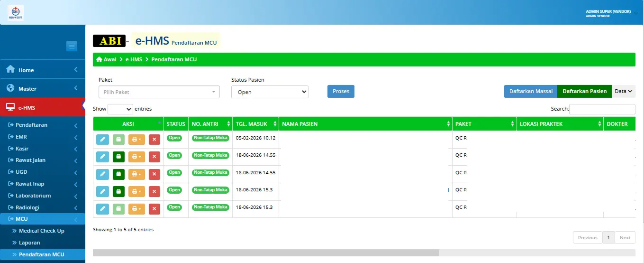Open the Status Pasien select box
Viewport: 644px width, 263px height.
270,92
